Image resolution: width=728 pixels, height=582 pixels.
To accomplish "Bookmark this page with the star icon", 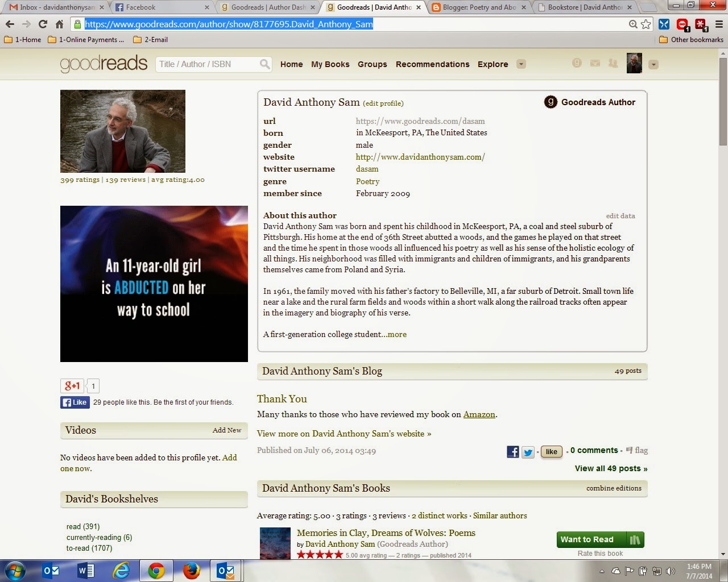I will 646,24.
